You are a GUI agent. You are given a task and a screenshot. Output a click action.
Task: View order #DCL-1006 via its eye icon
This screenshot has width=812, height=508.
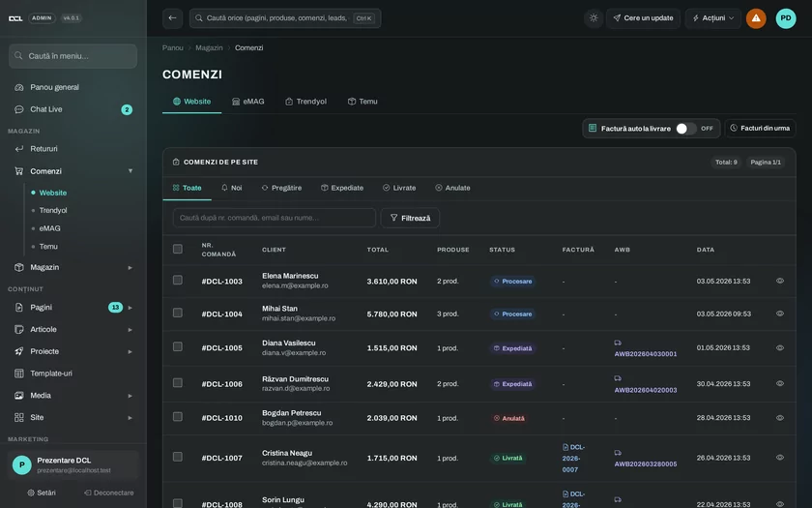(x=780, y=383)
